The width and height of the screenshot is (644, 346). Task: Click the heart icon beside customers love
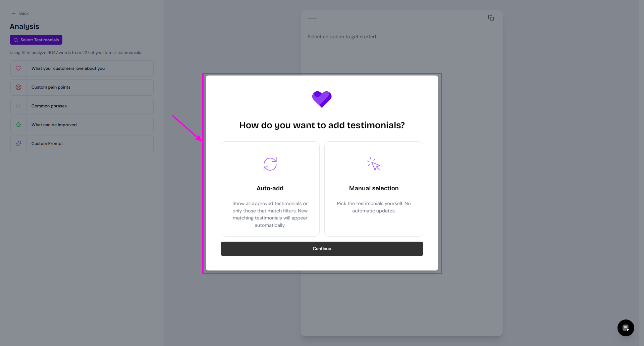(18, 68)
